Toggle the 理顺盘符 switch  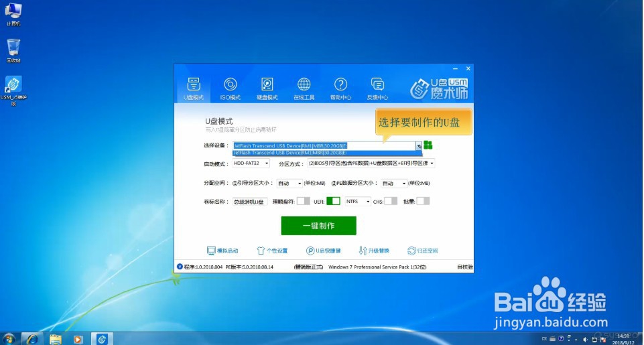pos(304,201)
